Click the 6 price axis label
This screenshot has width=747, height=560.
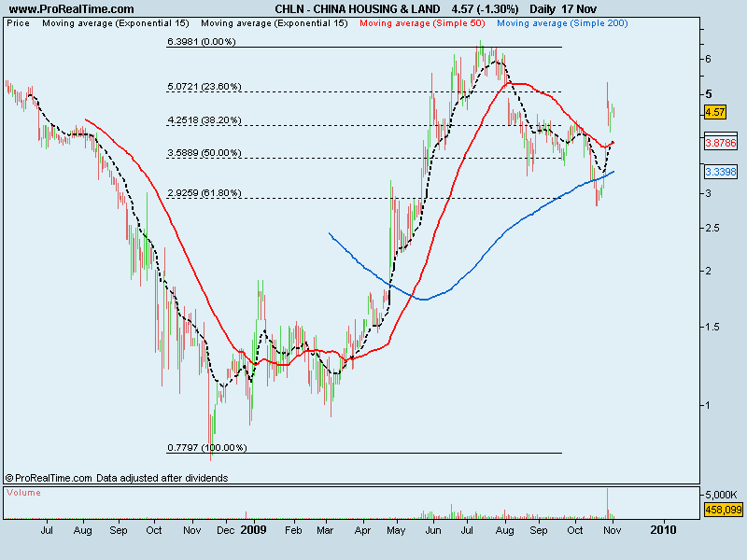709,59
